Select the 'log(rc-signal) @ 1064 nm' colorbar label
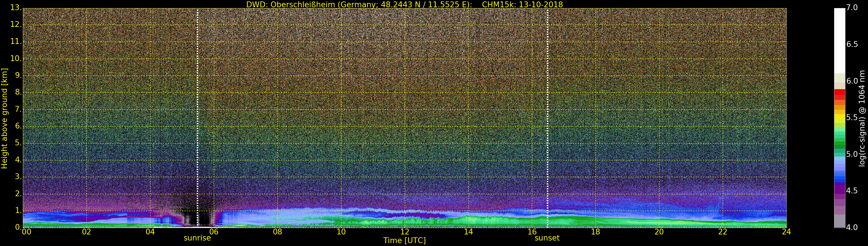This screenshot has width=868, height=246. pos(862,118)
